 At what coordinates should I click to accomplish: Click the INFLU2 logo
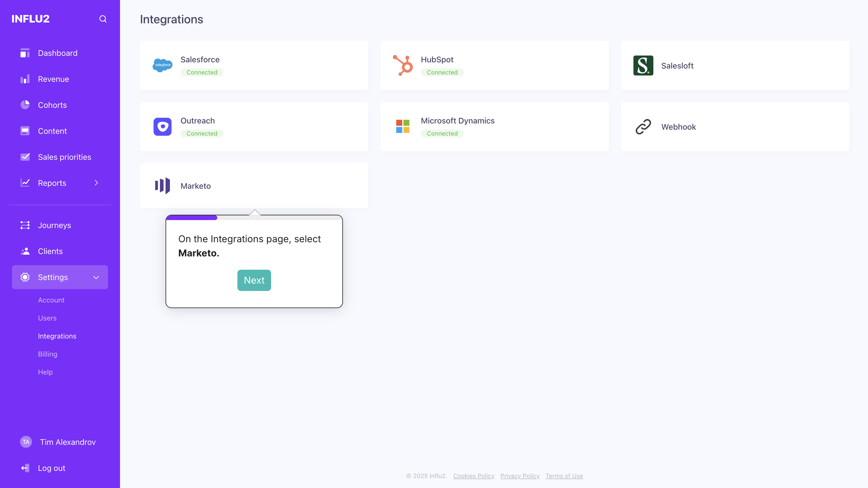click(x=31, y=19)
